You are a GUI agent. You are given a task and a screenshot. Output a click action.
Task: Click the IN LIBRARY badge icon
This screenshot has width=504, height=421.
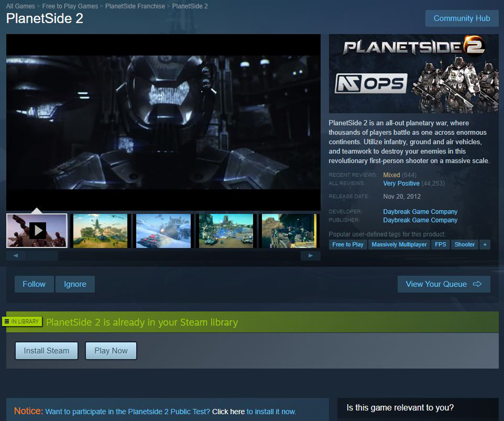pyautogui.click(x=22, y=321)
